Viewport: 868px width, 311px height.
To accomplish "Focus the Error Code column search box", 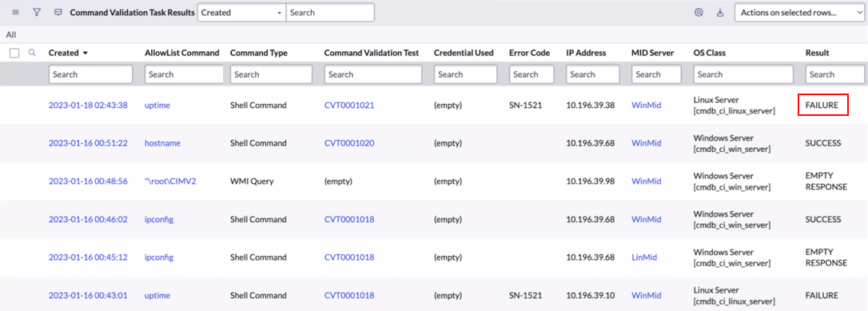I will point(532,74).
